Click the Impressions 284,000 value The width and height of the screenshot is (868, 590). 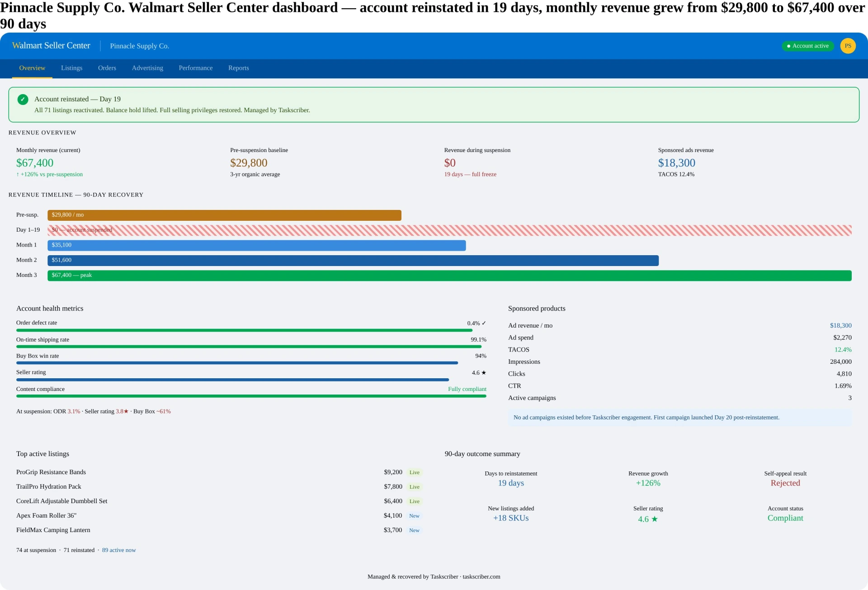[841, 362]
